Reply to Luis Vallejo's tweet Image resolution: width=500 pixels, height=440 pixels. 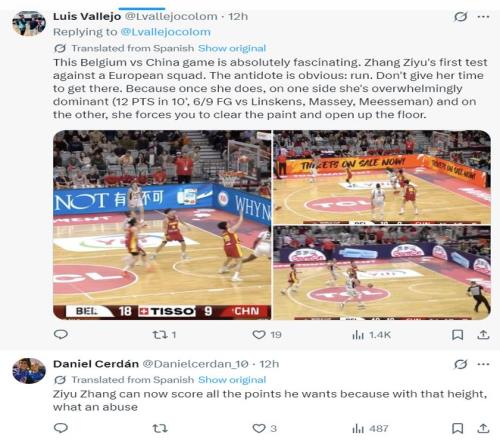pos(61,334)
